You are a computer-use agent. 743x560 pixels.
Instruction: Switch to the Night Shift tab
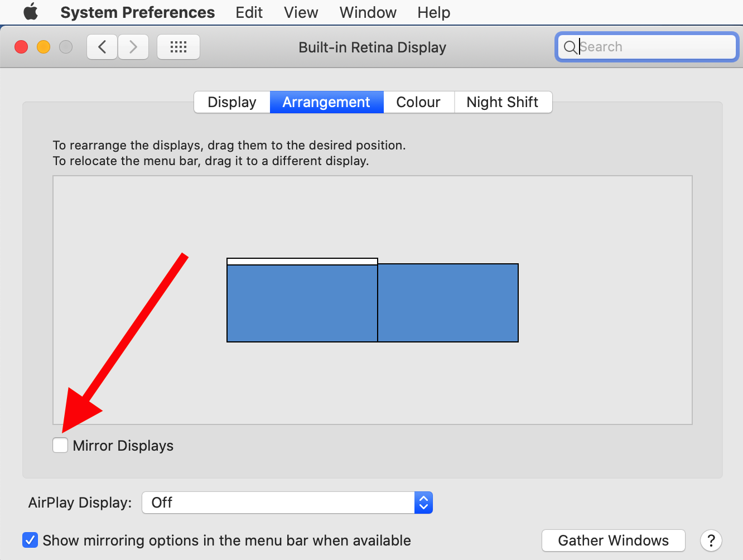coord(503,102)
